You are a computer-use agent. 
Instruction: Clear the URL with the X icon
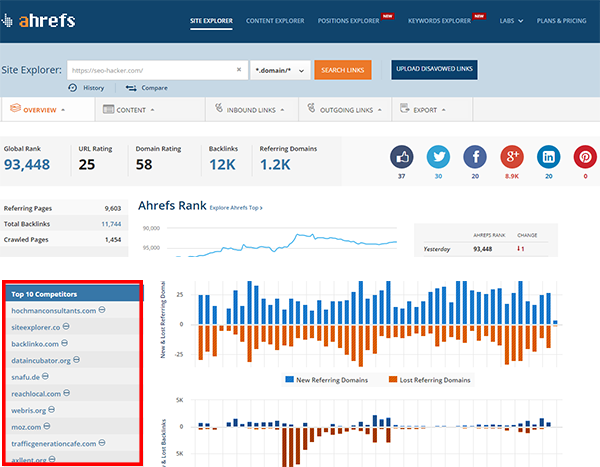point(239,70)
